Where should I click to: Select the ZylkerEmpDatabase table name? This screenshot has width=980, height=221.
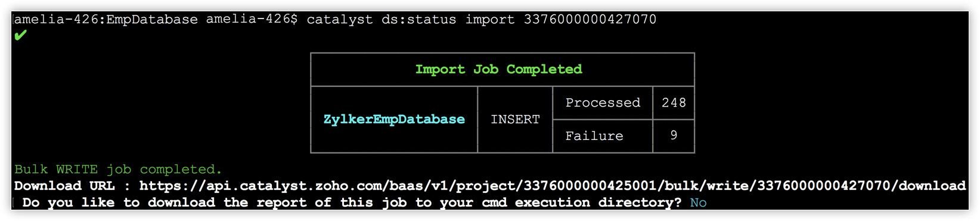(x=394, y=119)
